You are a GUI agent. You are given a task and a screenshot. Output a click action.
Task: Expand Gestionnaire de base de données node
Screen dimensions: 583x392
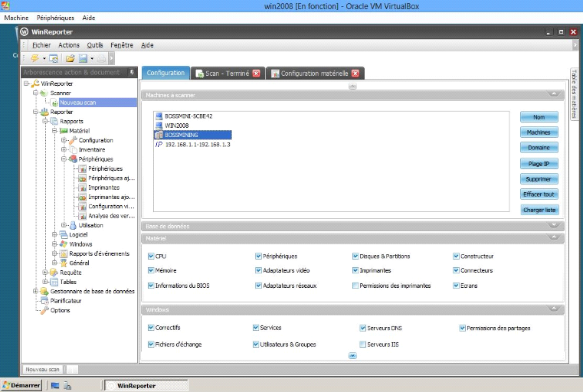click(35, 291)
